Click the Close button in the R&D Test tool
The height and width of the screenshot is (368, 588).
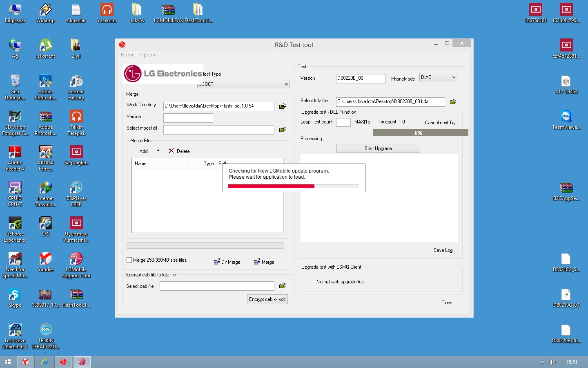coord(447,303)
